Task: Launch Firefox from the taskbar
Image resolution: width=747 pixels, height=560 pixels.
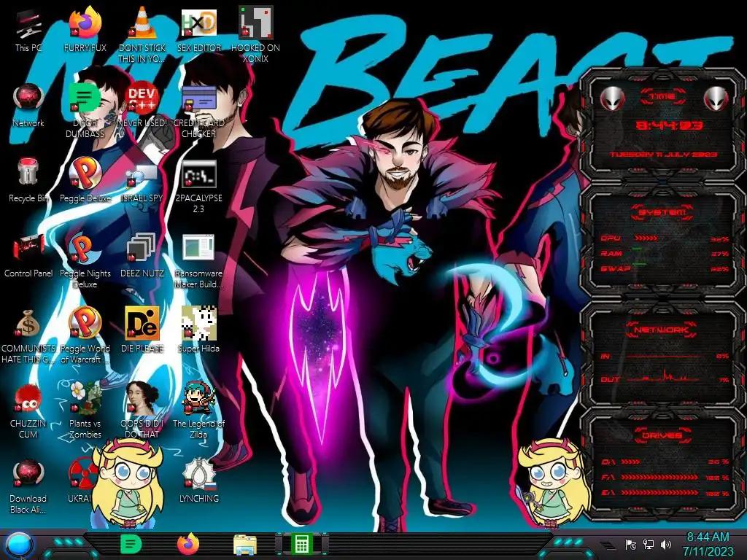Action: [188, 544]
